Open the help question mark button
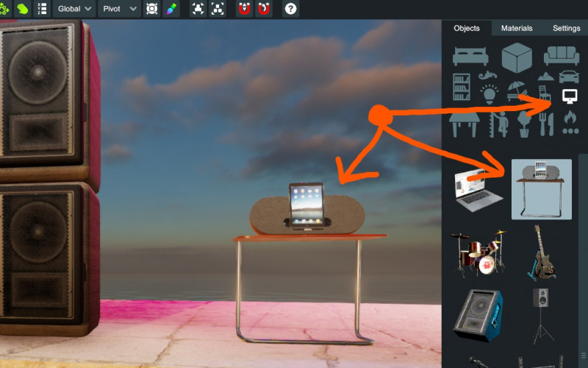Viewport: 588px width, 368px height. (x=290, y=9)
